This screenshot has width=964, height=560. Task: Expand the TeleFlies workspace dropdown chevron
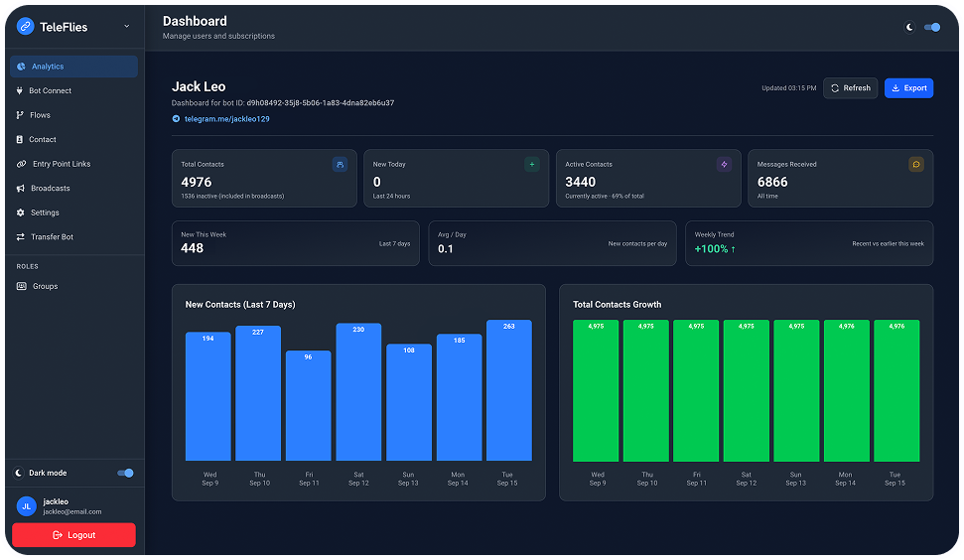[x=127, y=27]
